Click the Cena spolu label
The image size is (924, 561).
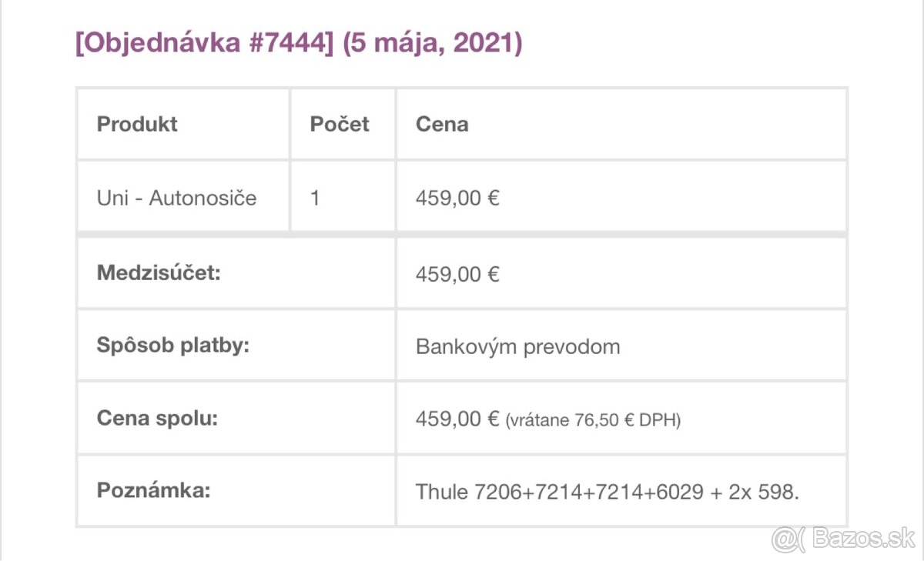pos(157,418)
